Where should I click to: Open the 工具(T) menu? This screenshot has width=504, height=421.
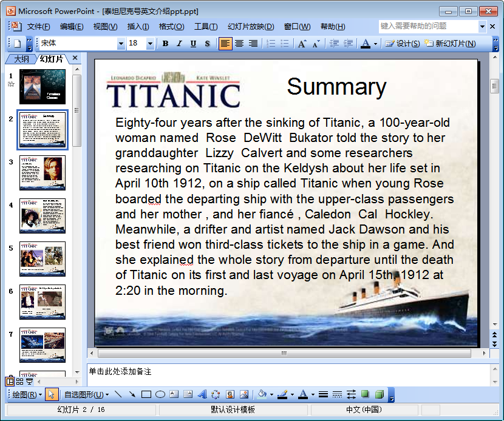pos(206,27)
